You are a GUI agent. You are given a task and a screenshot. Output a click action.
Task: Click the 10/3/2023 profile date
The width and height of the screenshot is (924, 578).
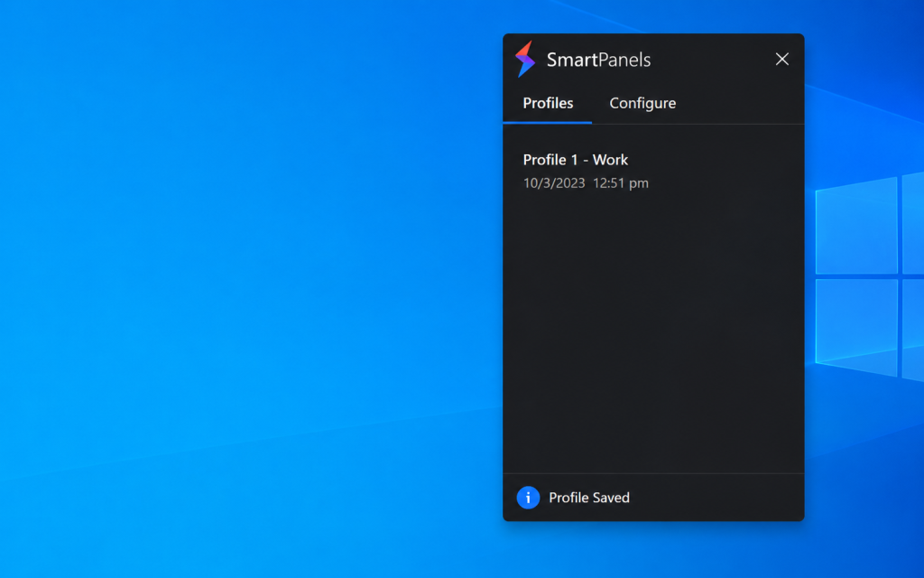[x=554, y=183]
